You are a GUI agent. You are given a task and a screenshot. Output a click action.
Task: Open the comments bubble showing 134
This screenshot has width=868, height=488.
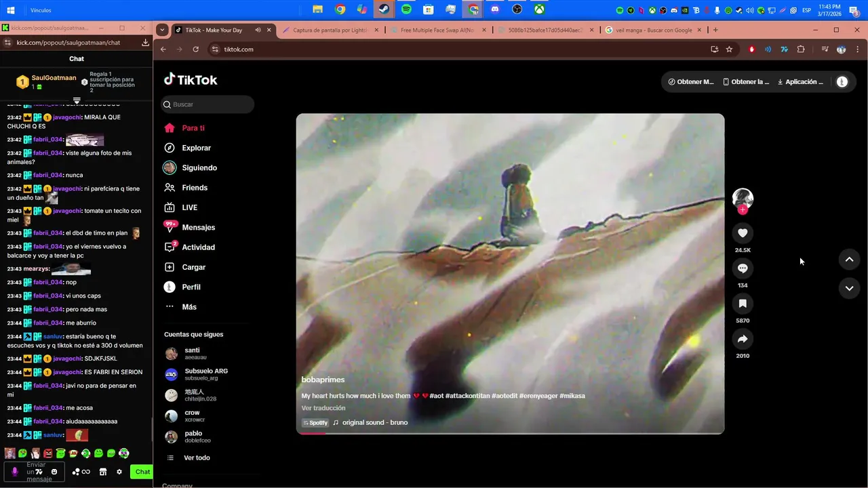[x=743, y=268]
